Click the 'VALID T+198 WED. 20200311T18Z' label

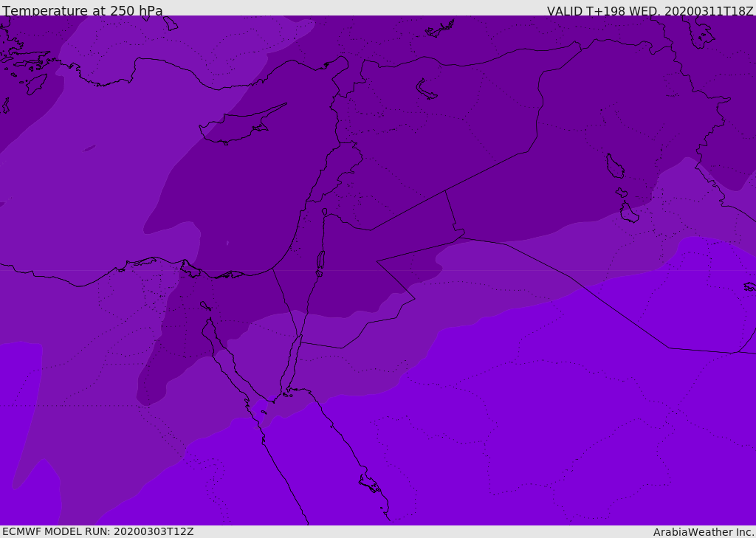coord(650,10)
